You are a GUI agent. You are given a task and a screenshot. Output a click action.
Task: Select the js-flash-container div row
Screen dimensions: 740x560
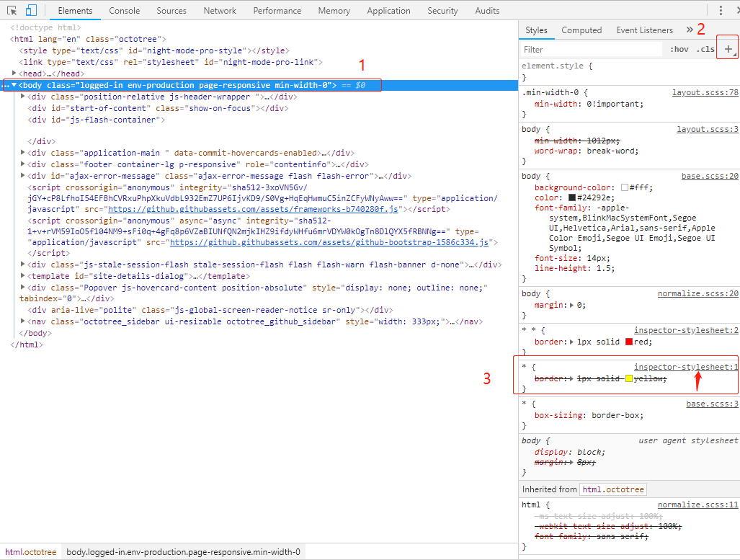click(x=97, y=120)
